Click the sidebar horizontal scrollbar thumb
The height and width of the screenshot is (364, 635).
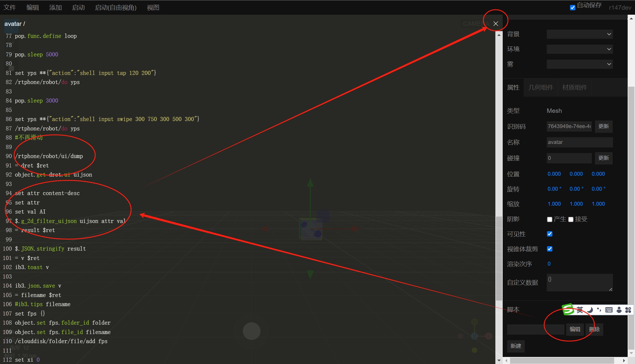click(x=562, y=360)
